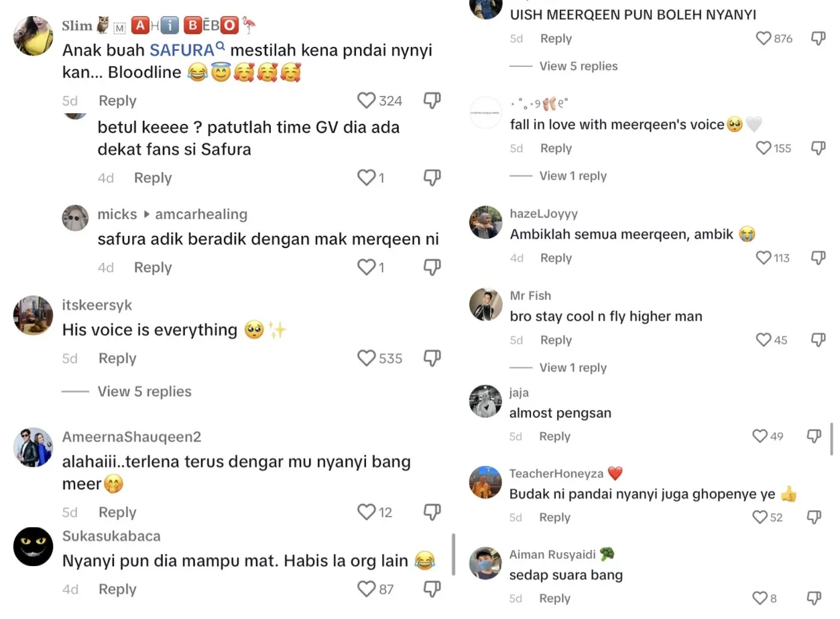Dislike Slim's comment about SAFURA bloodline
Image resolution: width=840 pixels, height=619 pixels.
point(432,101)
